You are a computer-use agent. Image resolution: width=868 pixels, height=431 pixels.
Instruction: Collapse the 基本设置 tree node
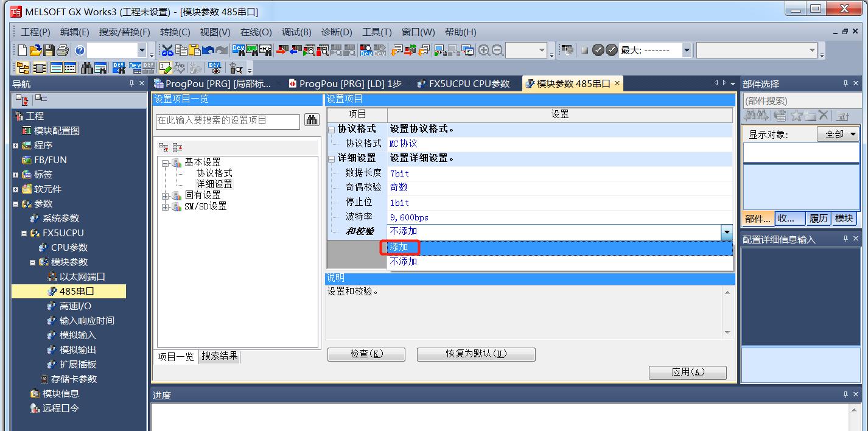[165, 163]
